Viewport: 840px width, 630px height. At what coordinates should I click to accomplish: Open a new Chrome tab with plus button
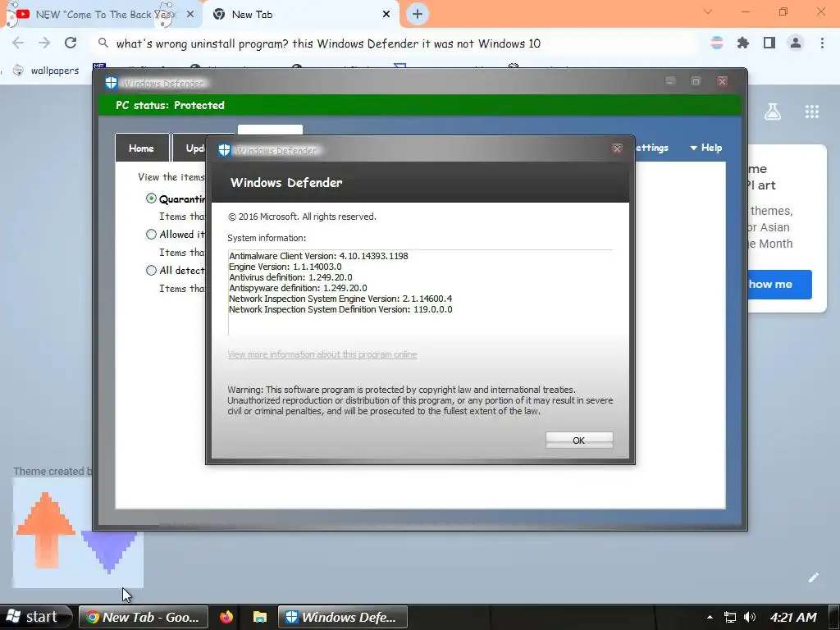[x=418, y=14]
